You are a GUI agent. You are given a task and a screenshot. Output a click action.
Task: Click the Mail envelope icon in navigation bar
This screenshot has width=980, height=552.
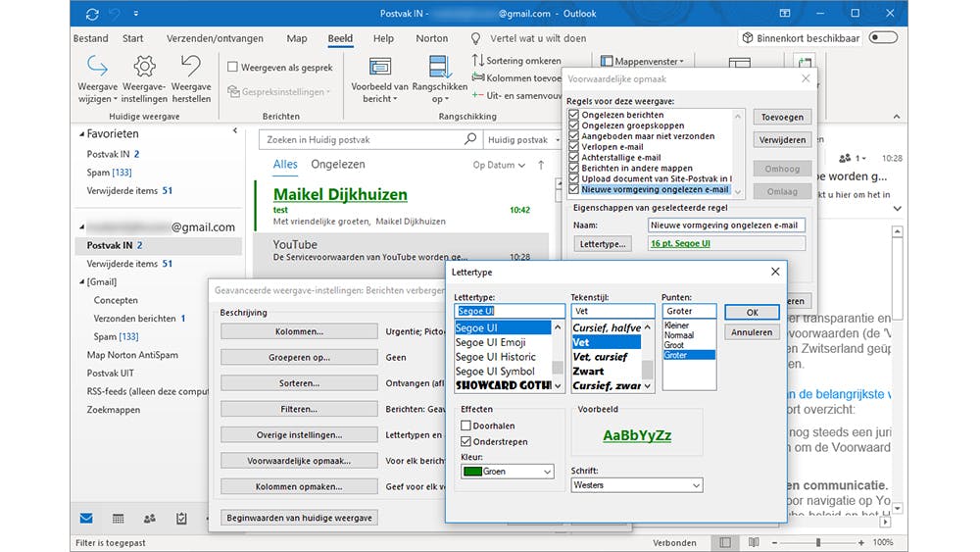click(86, 518)
